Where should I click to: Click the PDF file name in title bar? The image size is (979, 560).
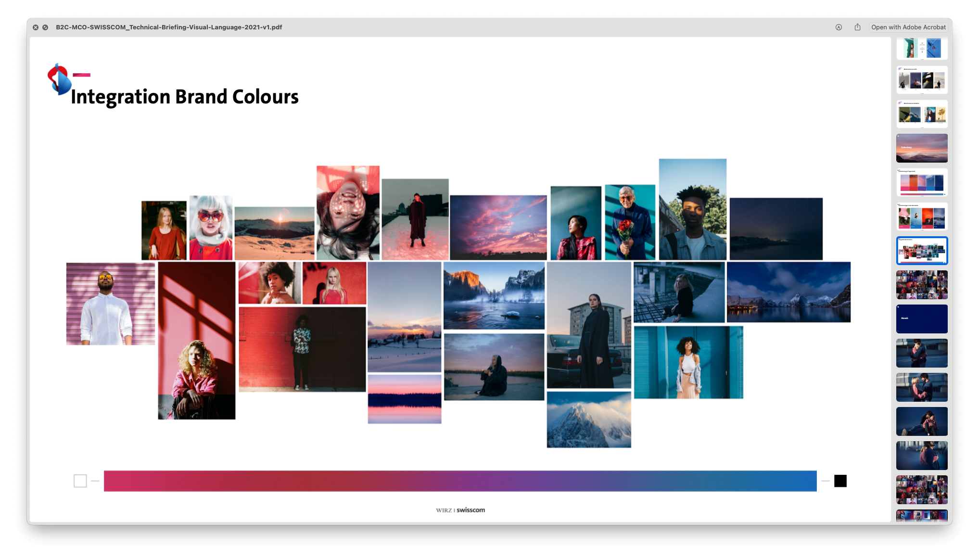(169, 27)
